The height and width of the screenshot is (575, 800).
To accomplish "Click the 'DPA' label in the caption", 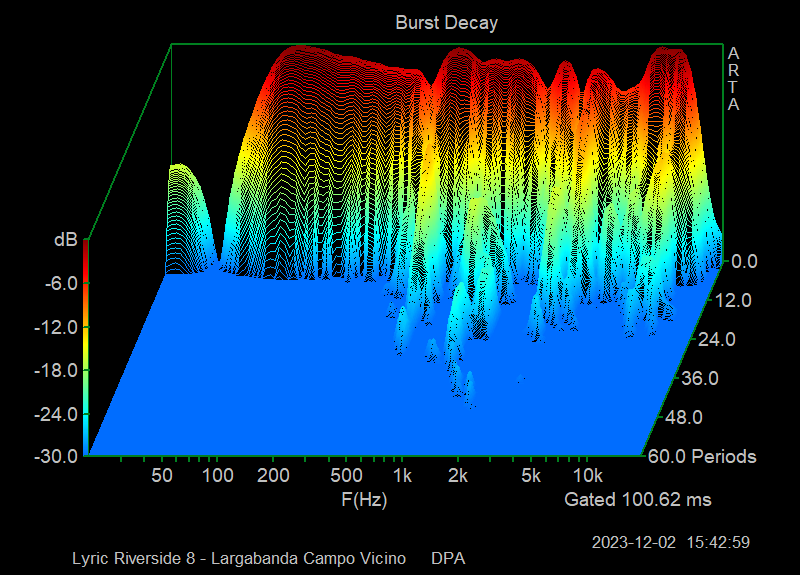I will pyautogui.click(x=448, y=558).
